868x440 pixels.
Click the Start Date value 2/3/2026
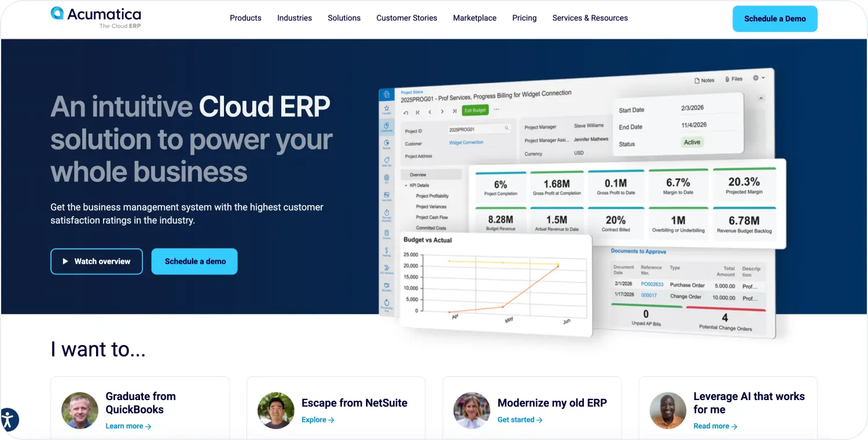[x=693, y=108]
